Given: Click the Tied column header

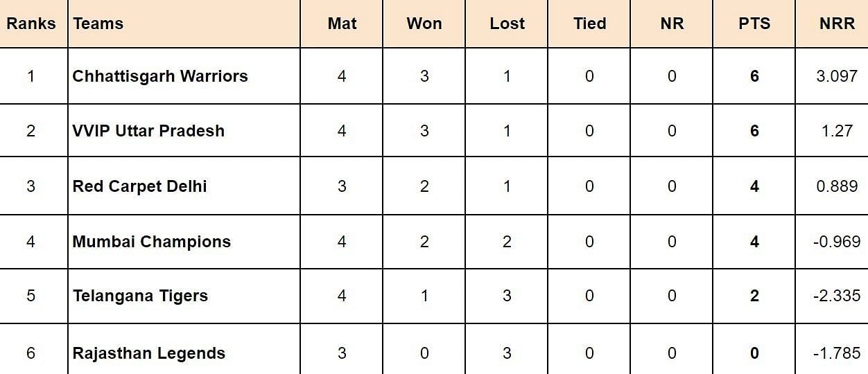Looking at the screenshot, I should click(589, 24).
